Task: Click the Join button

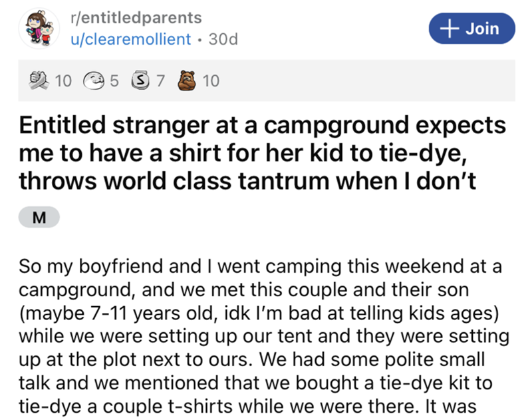Action: point(463,28)
